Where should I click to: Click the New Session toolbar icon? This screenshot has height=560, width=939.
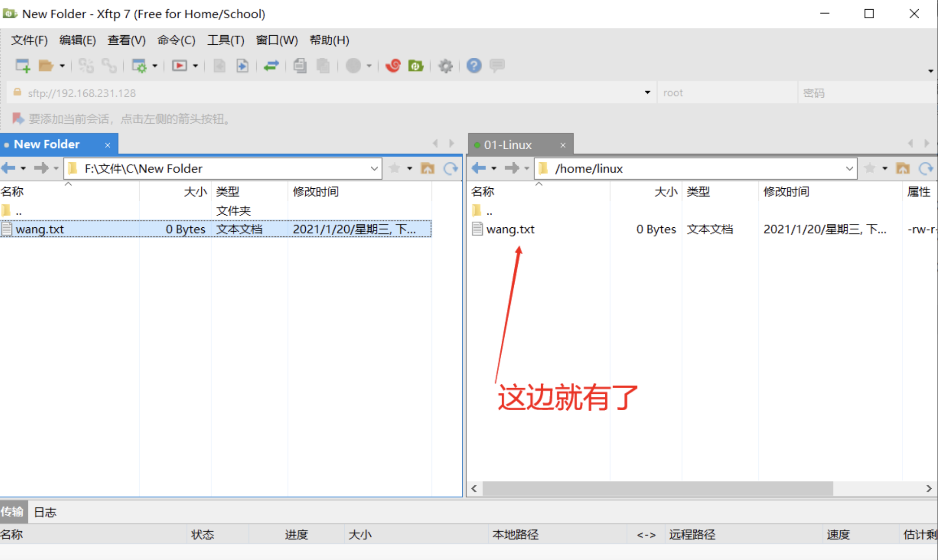click(23, 65)
